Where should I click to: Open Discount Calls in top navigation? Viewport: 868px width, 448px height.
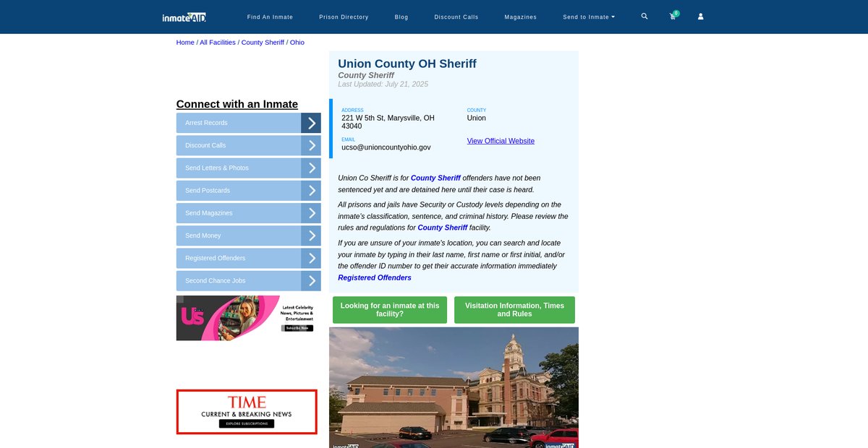pos(456,17)
